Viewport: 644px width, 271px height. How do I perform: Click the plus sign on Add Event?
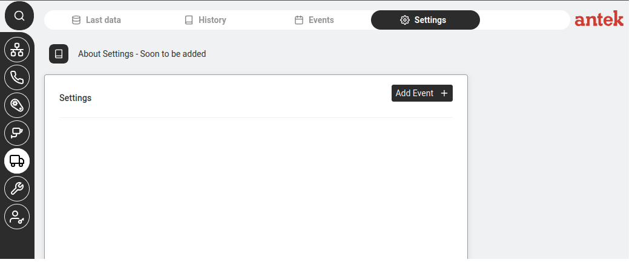pyautogui.click(x=444, y=93)
